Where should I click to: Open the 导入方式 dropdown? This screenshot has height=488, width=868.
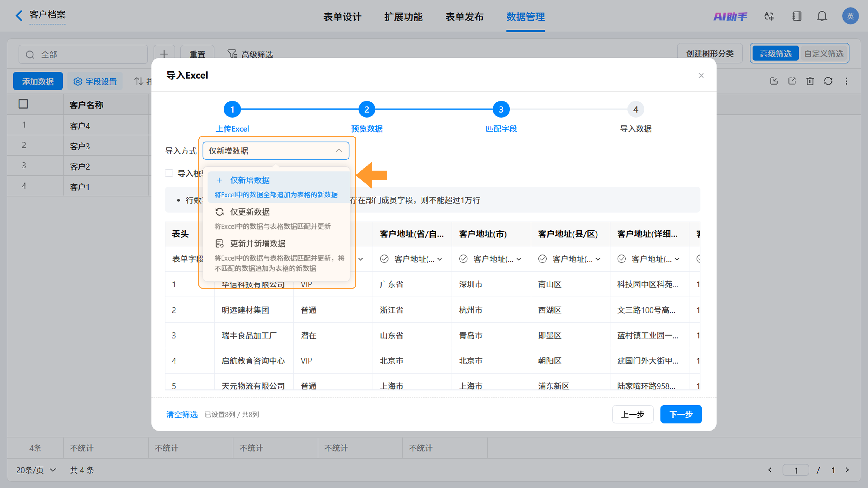click(276, 151)
